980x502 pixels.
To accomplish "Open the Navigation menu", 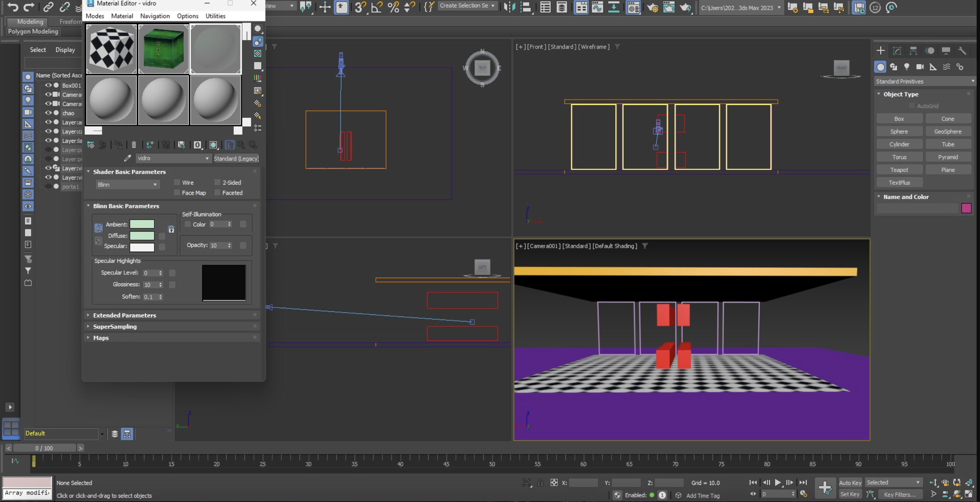I will (x=154, y=16).
